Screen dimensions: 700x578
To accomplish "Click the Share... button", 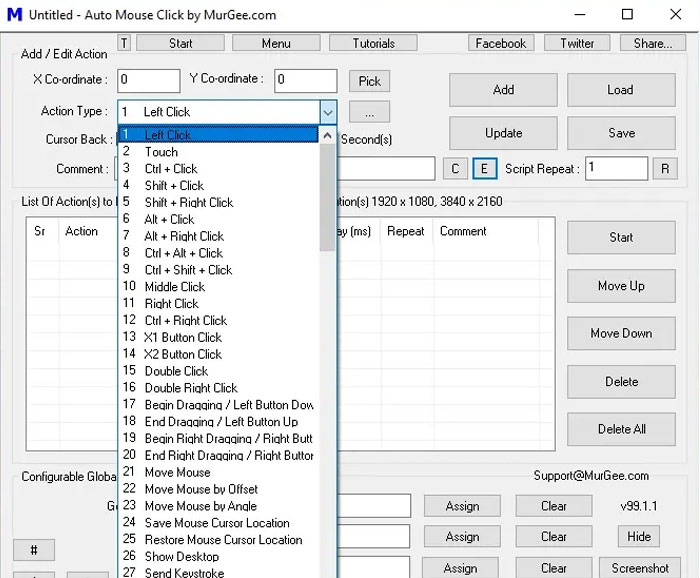I will pos(653,43).
